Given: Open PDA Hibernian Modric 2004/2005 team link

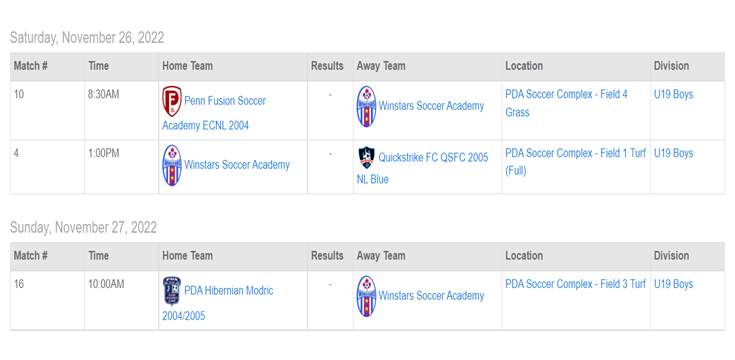Looking at the screenshot, I should (x=218, y=303).
